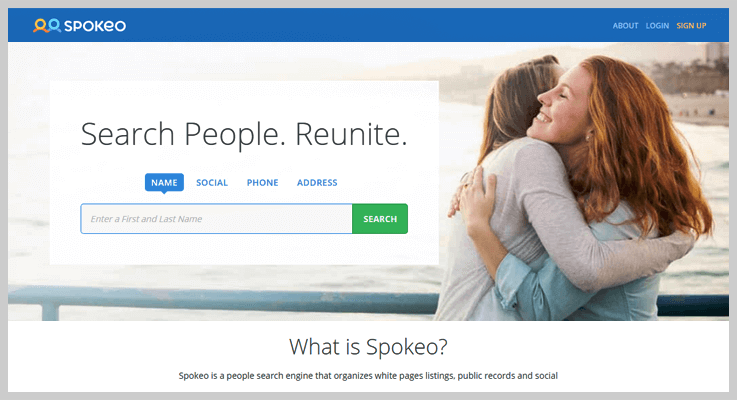The image size is (737, 400).
Task: Click the green SEARCH button
Action: (380, 219)
